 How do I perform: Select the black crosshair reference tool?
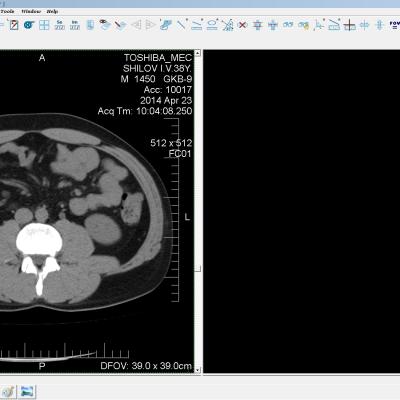coord(349,25)
